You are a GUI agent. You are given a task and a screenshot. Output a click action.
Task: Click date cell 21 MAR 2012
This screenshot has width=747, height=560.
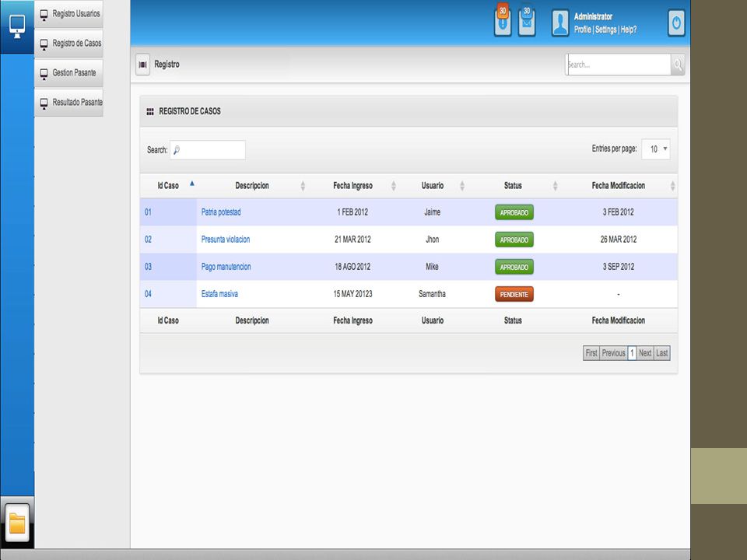(x=352, y=240)
